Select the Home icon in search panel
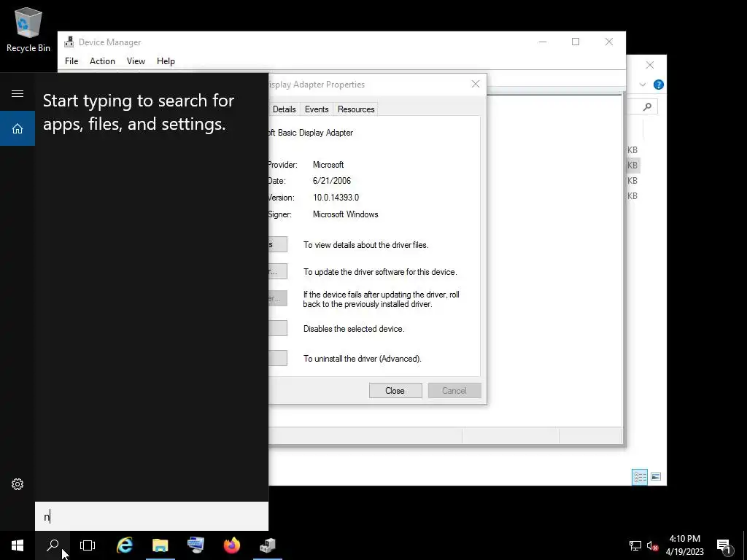The height and width of the screenshot is (560, 747). 18,128
